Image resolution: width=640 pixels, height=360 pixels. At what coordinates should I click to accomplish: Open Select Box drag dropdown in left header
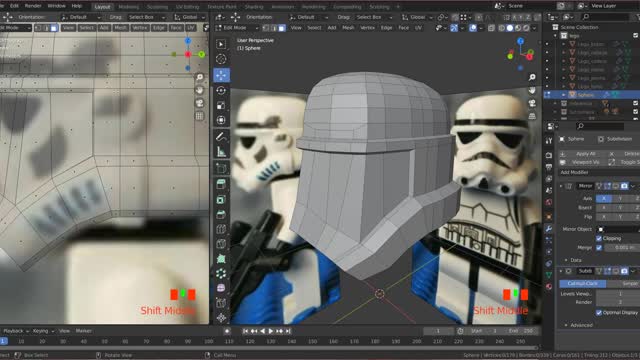147,18
